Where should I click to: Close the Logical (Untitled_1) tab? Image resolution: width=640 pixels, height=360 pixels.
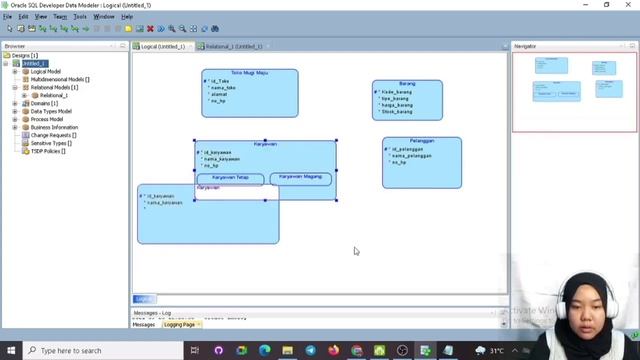pyautogui.click(x=190, y=47)
